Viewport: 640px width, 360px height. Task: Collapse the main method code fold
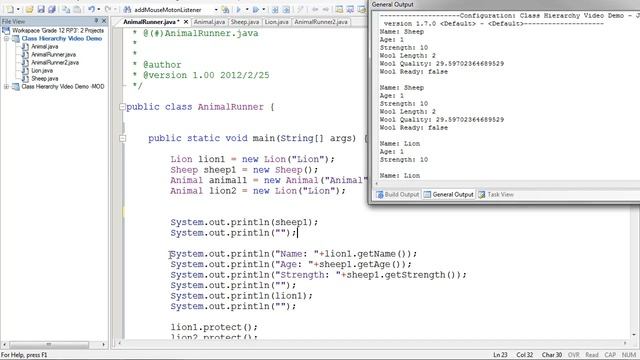pyautogui.click(x=122, y=138)
